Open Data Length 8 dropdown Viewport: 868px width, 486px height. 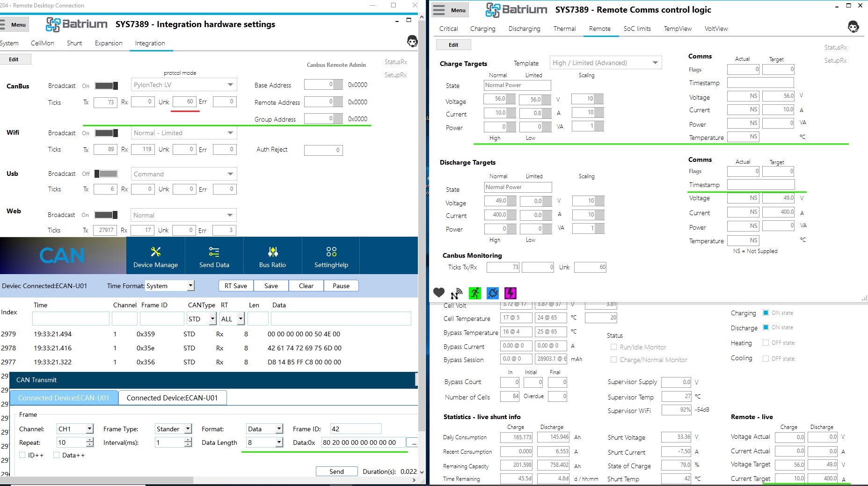tap(265, 442)
